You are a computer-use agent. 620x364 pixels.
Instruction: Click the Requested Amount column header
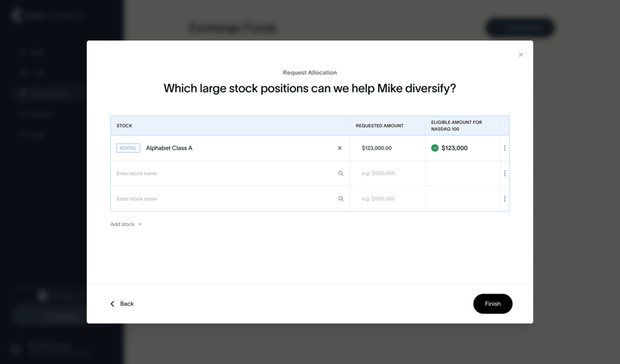(x=380, y=125)
